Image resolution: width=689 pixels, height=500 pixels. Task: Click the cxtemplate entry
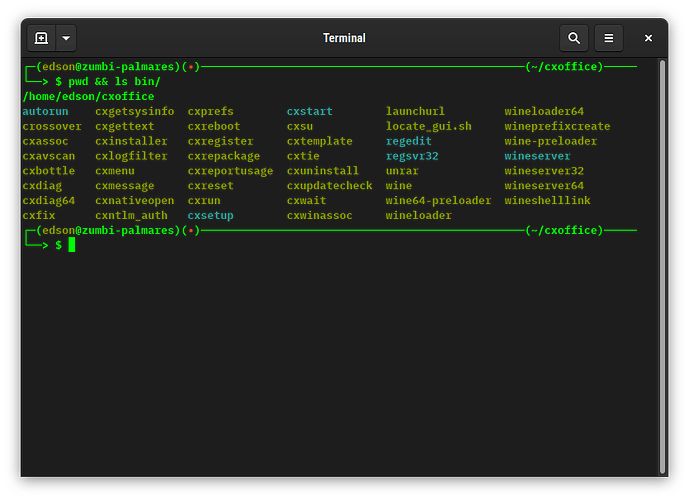(x=319, y=141)
